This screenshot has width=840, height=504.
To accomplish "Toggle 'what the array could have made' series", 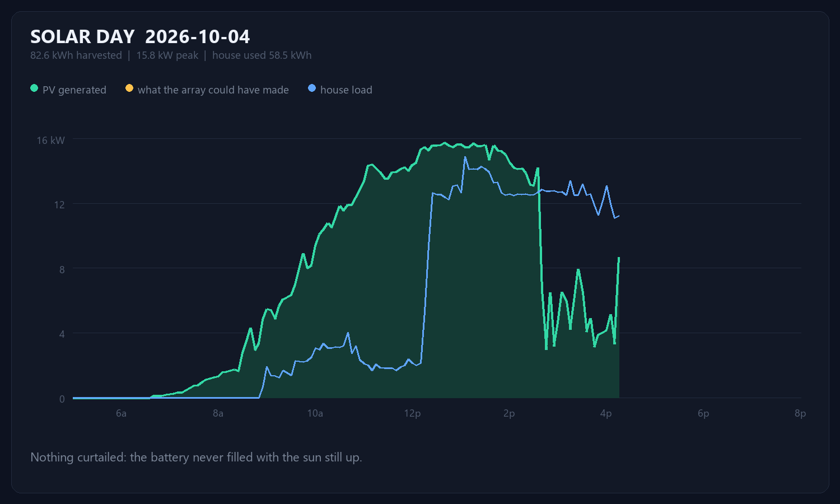I will click(213, 90).
